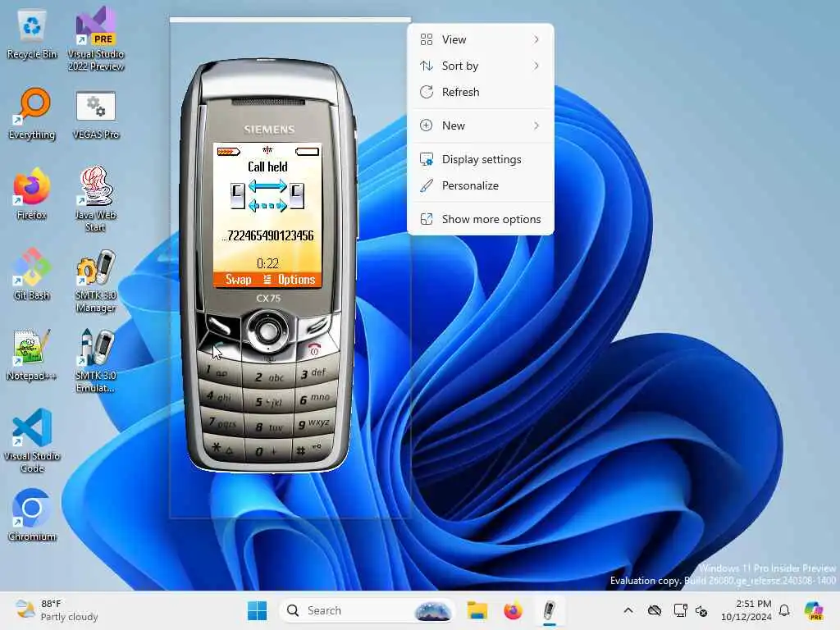This screenshot has width=840, height=630.
Task: Open the Windows Start menu
Action: tap(257, 610)
